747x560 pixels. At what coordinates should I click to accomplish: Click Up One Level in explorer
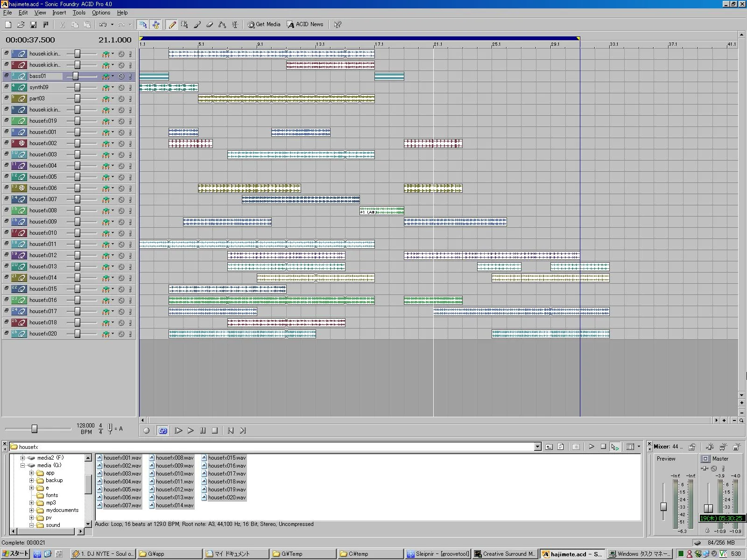549,447
